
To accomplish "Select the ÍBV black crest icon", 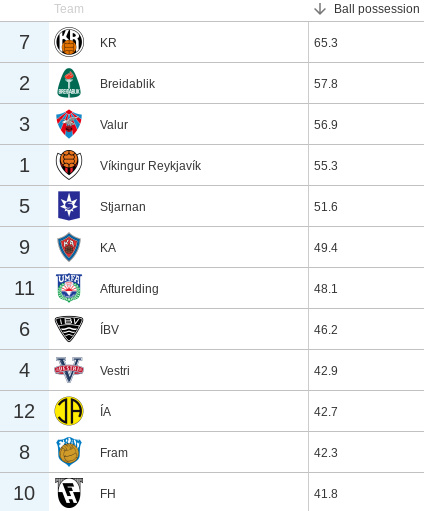I will click(69, 329).
